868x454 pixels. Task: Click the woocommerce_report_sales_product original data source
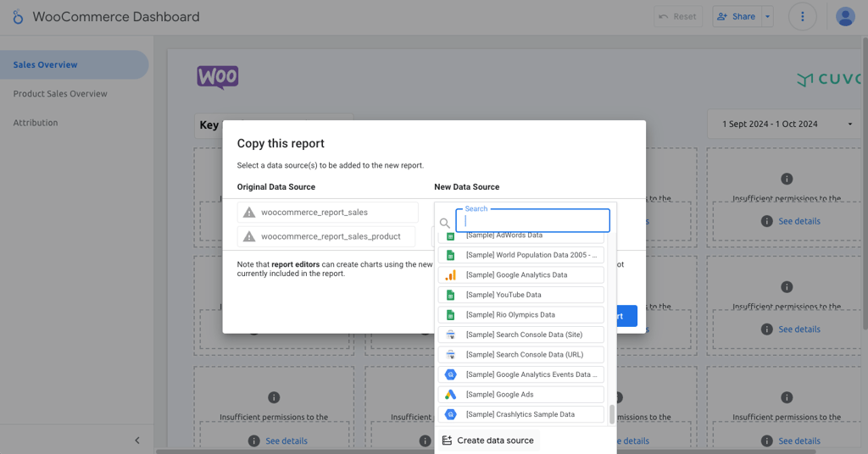(326, 236)
